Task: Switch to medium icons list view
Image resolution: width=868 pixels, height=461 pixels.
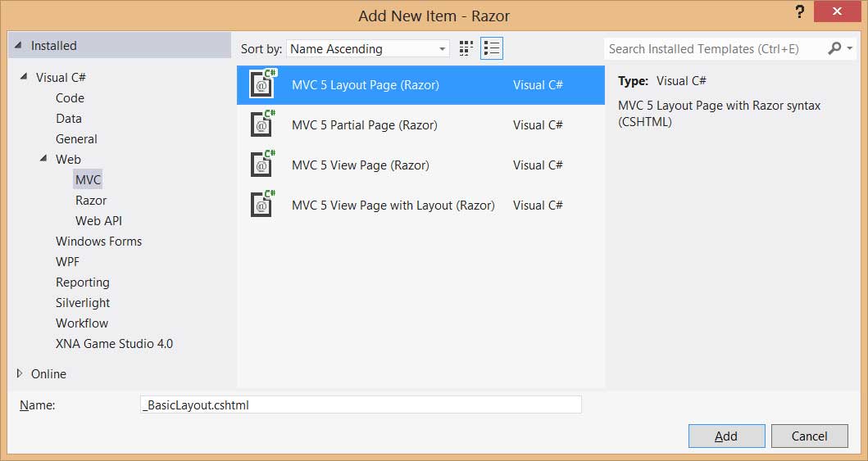Action: [492, 48]
